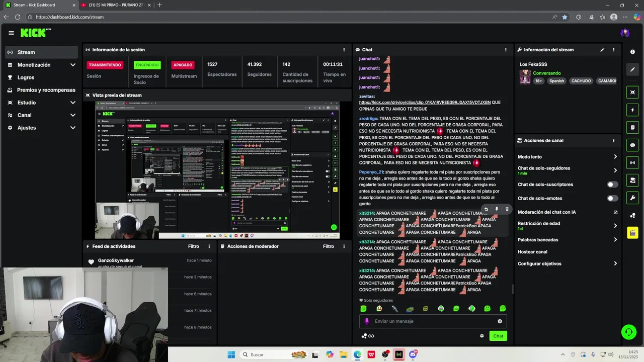Image resolution: width=644 pixels, height=362 pixels.
Task: Click the chat panel scrollbar
Action: pos(513,289)
